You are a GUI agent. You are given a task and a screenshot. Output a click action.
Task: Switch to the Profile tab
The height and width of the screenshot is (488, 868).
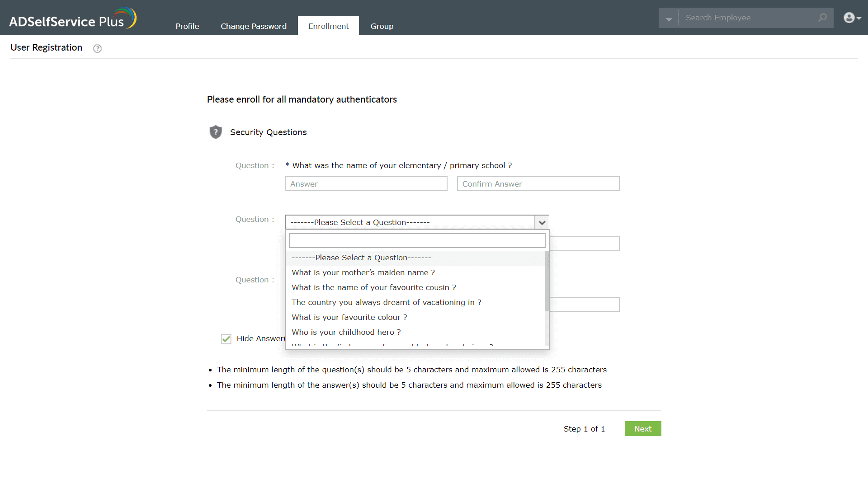[x=187, y=26]
